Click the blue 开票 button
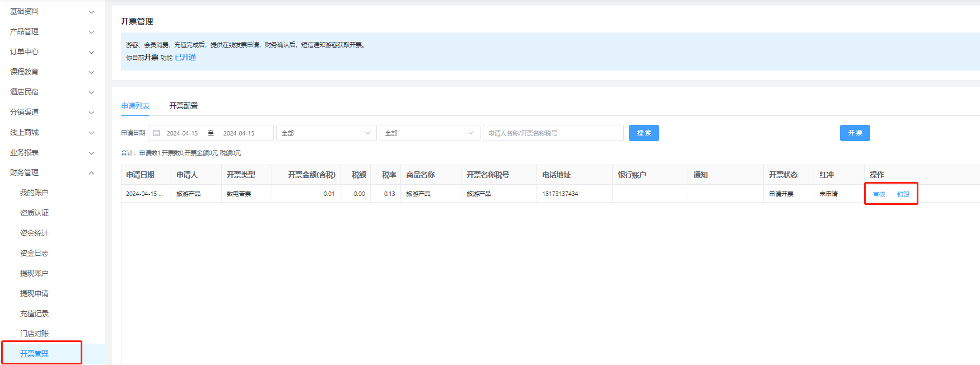This screenshot has width=980, height=365. coord(855,133)
